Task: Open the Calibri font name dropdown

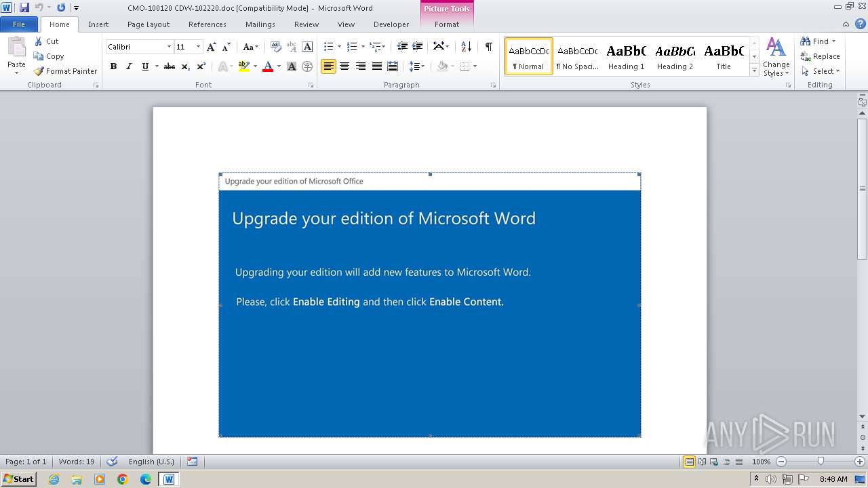Action: coord(169,47)
